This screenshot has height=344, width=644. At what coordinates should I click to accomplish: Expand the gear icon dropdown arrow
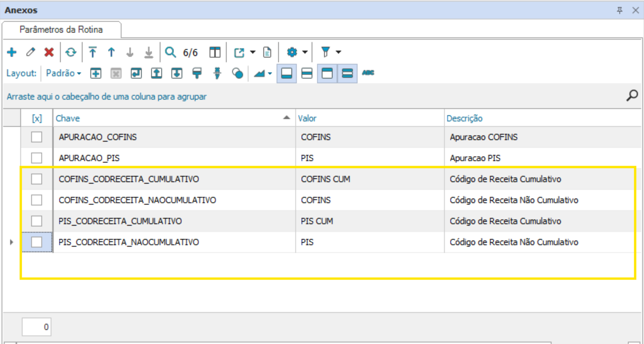pos(305,52)
